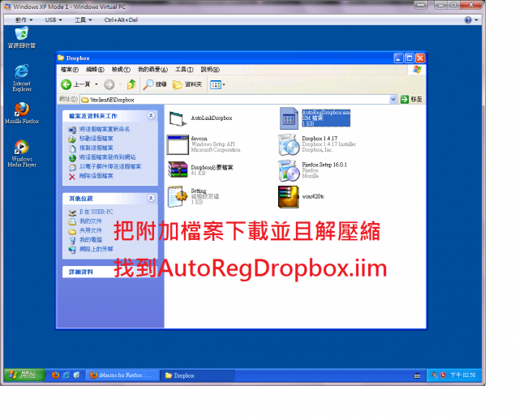Viewport: 519px width, 420px height.
Task: Click the Views icon in toolbar
Action: pos(216,84)
